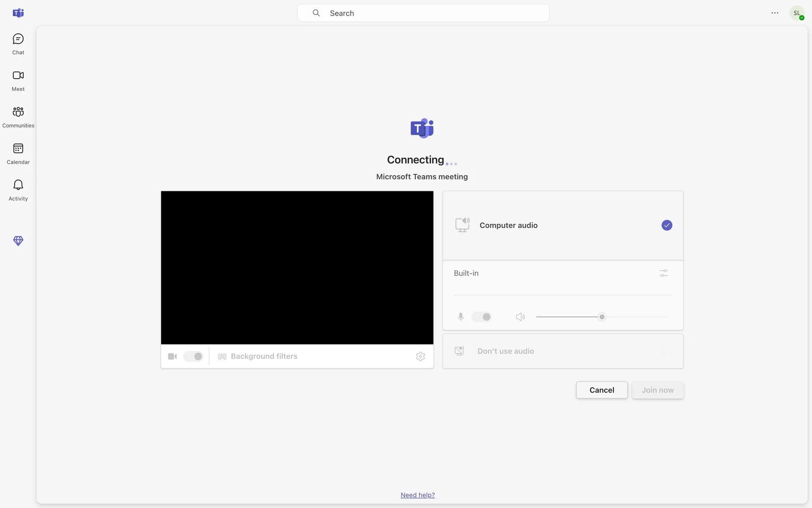Adjust the speaker volume slider
The height and width of the screenshot is (508, 812).
pyautogui.click(x=602, y=317)
